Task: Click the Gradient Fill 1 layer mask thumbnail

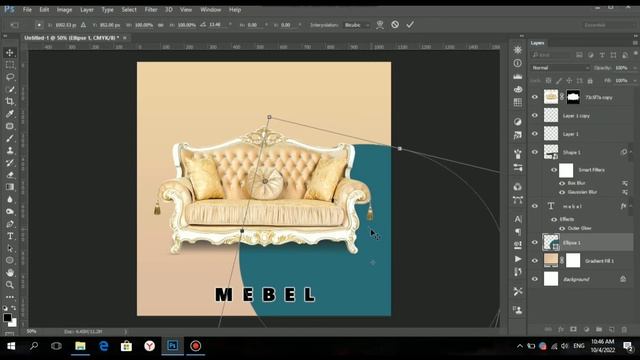Action: pyautogui.click(x=573, y=260)
